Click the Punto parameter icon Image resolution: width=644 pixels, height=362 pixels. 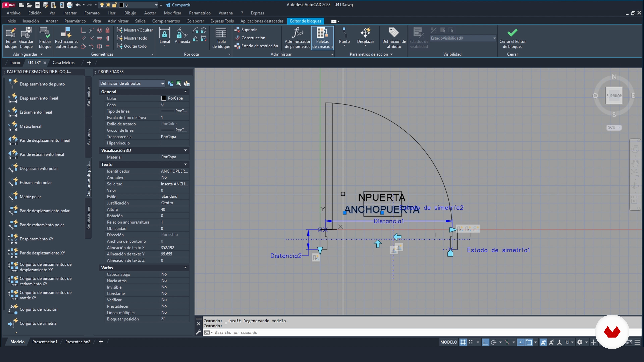tap(344, 33)
